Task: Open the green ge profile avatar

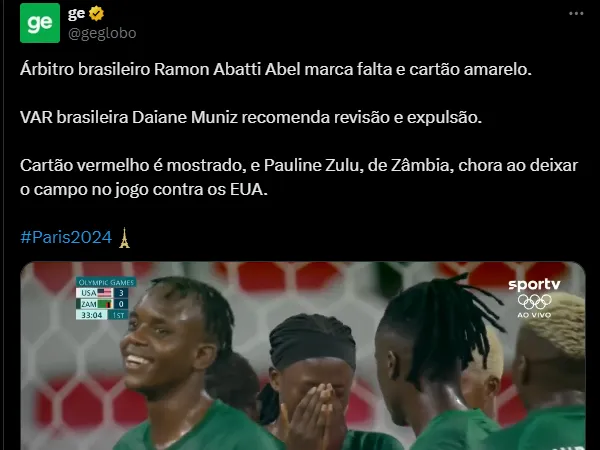Action: pyautogui.click(x=40, y=23)
